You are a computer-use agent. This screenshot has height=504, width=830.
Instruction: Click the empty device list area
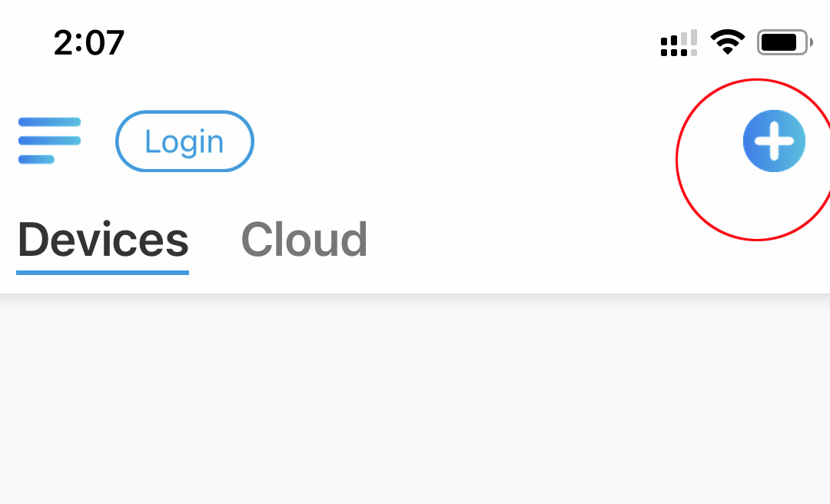415,400
